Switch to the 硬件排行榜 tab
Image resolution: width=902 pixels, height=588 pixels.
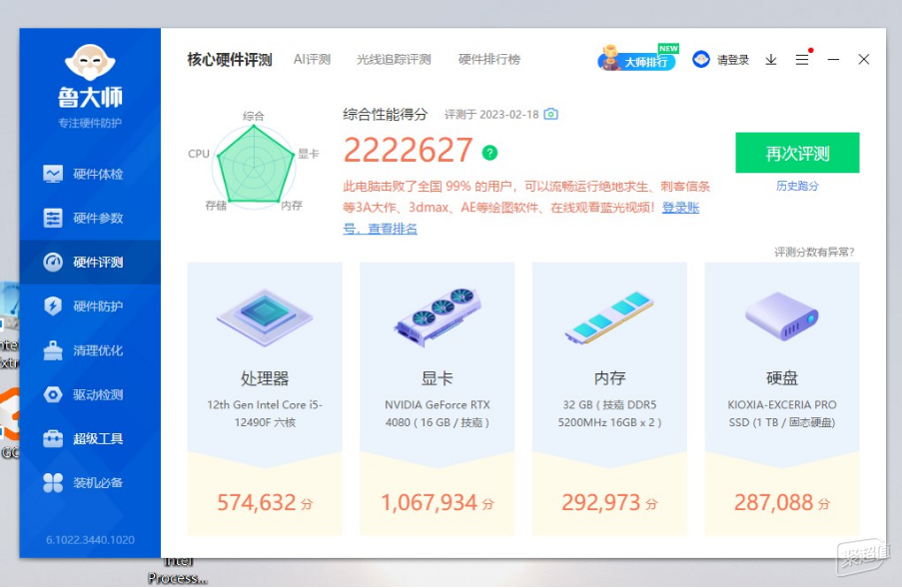489,59
